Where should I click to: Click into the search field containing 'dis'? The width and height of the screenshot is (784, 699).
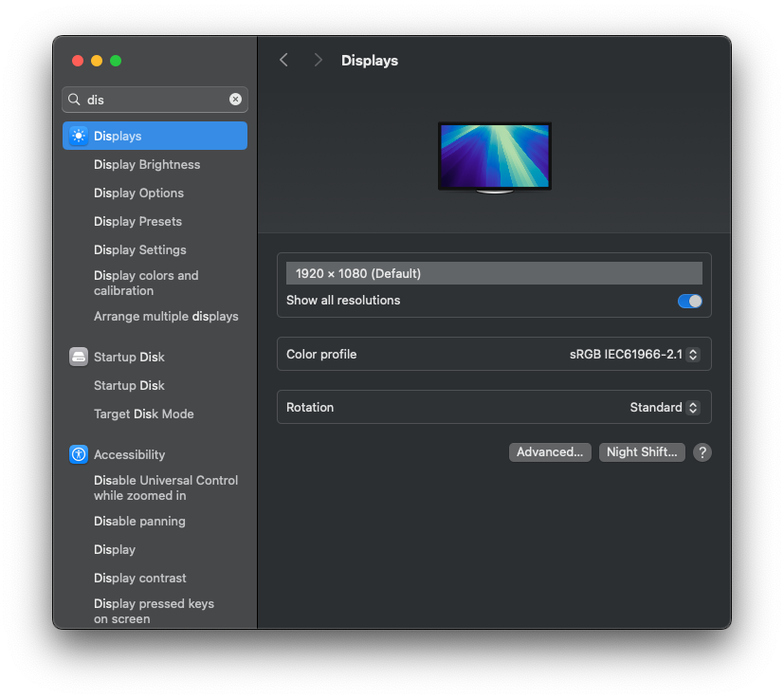(x=155, y=100)
